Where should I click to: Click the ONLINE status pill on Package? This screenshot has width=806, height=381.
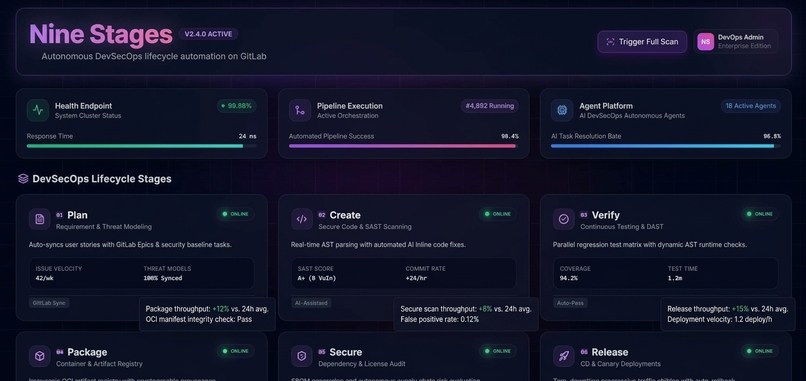click(235, 351)
